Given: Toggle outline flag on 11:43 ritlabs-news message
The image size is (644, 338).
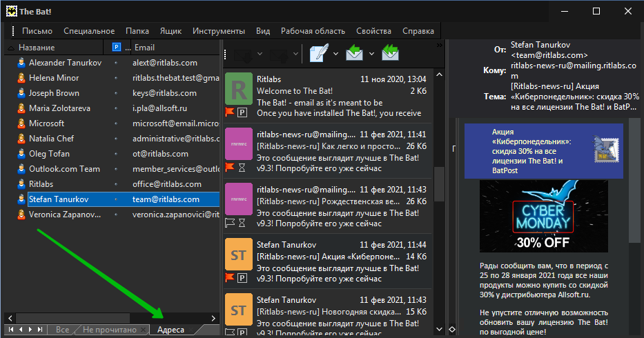Looking at the screenshot, I should point(230,223).
